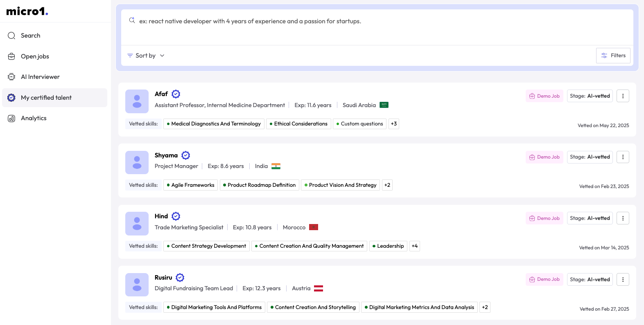This screenshot has width=644, height=325.
Task: Click Digital Marketing Metrics And Data Analysis
Action: click(419, 307)
